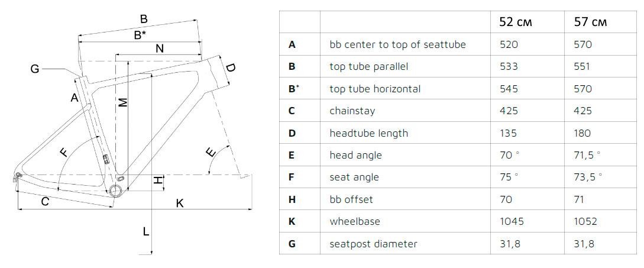Click the 57 см column header
644x268 pixels.
click(591, 22)
